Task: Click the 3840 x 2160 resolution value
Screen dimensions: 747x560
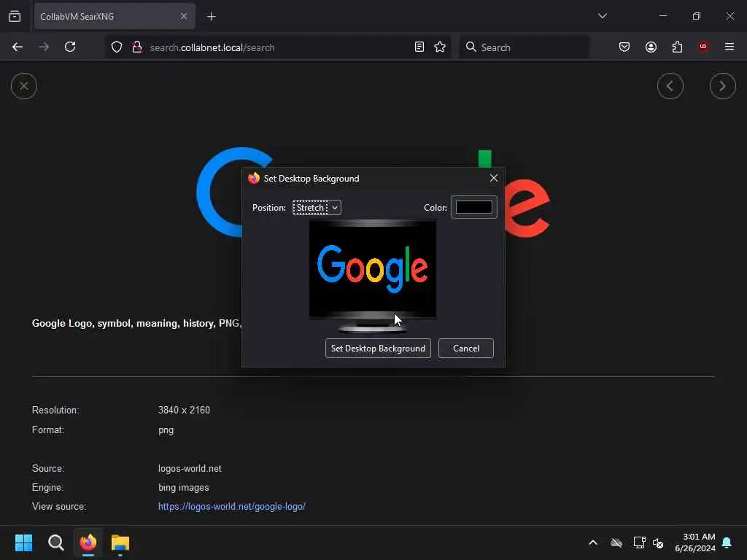Action: pyautogui.click(x=184, y=410)
